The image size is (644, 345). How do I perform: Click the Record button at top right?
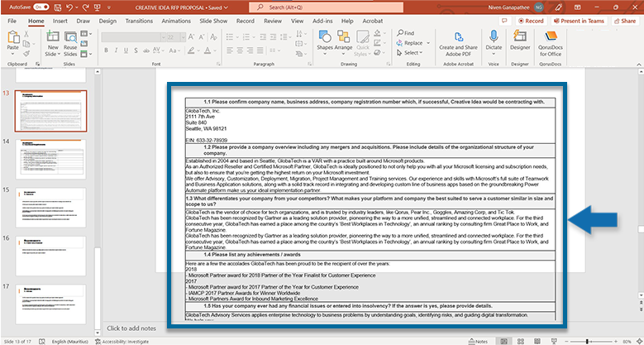pyautogui.click(x=531, y=20)
